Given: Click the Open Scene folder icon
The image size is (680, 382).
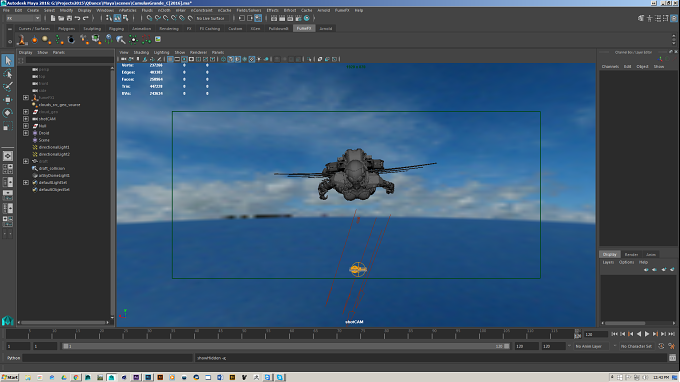Looking at the screenshot, I should [x=61, y=18].
